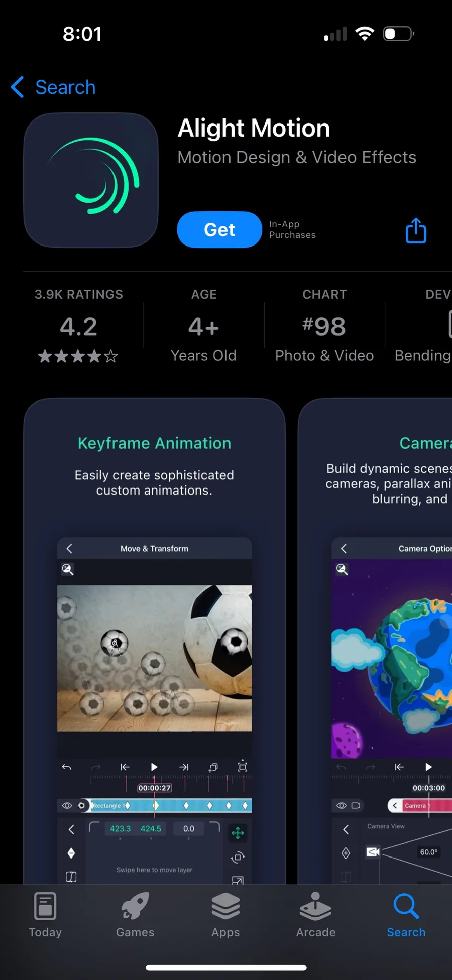This screenshot has height=980, width=452.
Task: Tap the Get button
Action: coord(219,229)
